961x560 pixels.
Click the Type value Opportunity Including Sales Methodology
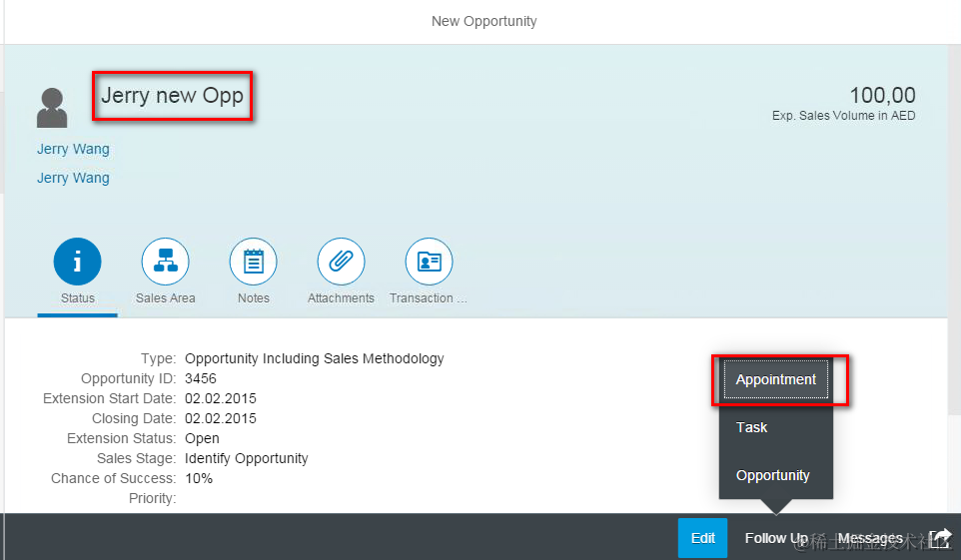coord(315,358)
